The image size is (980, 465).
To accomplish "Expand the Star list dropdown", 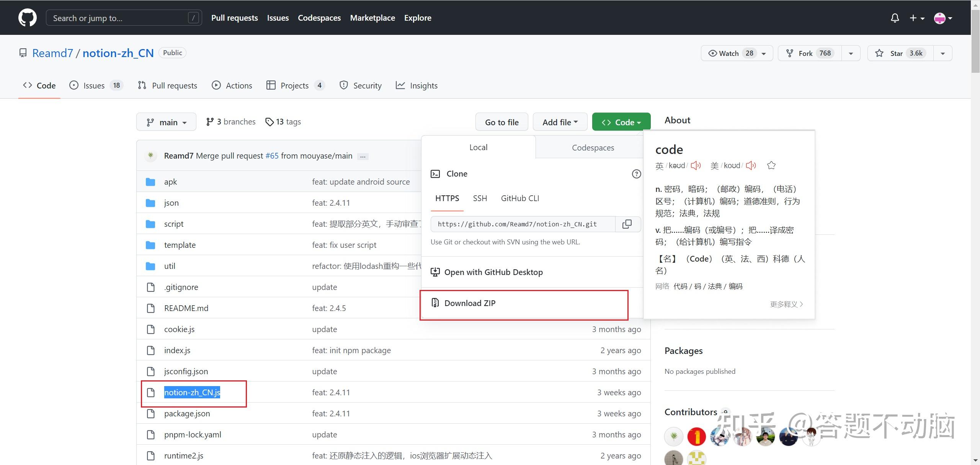I will pos(943,53).
